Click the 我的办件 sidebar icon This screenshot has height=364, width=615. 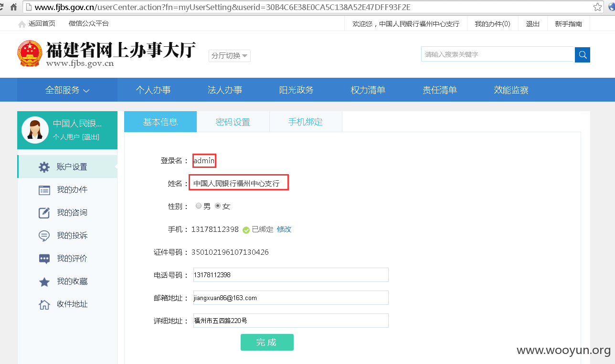click(44, 190)
